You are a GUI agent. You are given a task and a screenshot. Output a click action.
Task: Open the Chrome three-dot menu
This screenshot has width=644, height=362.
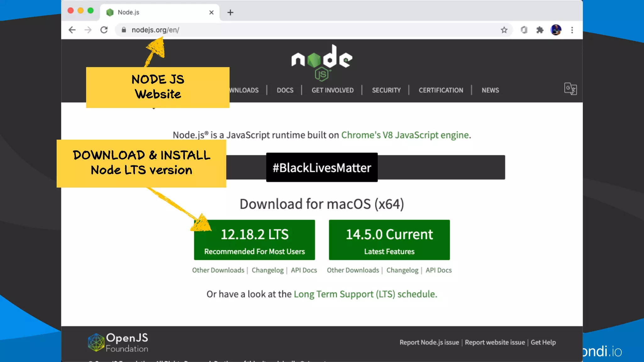(572, 30)
